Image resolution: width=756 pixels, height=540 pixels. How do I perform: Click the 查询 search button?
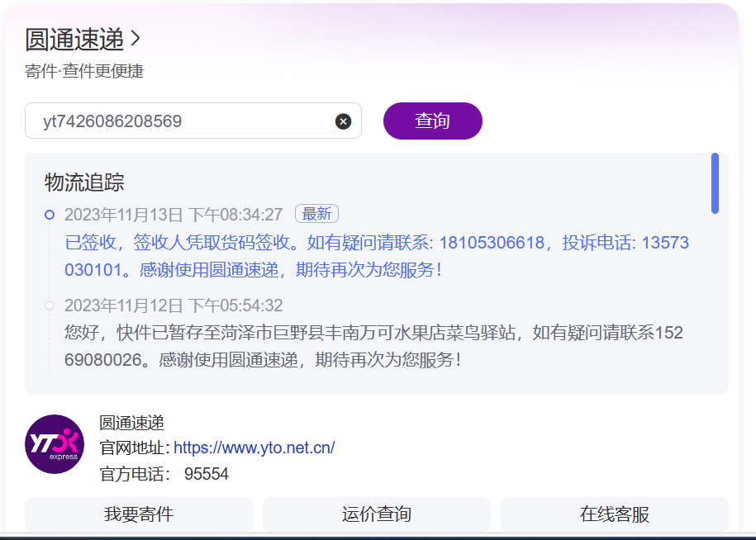point(432,121)
